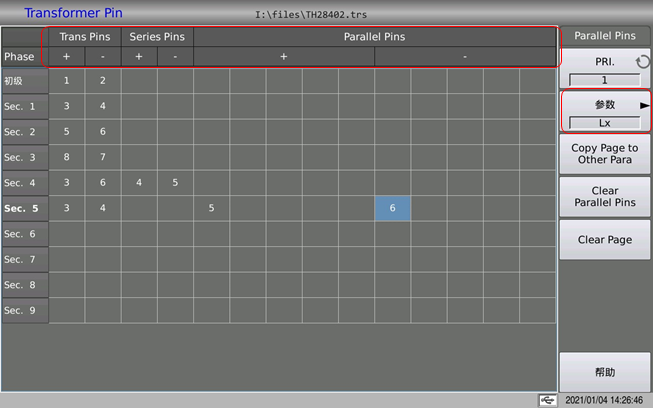Click the date and time in status bar

[606, 399]
